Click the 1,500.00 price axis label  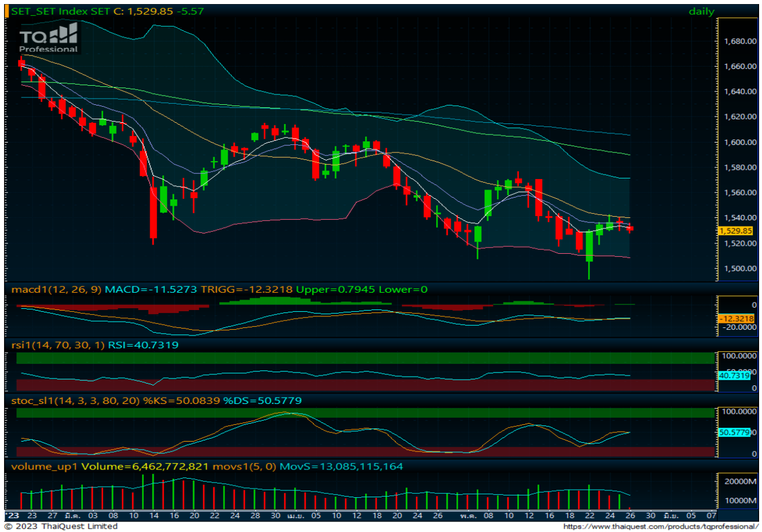point(739,268)
